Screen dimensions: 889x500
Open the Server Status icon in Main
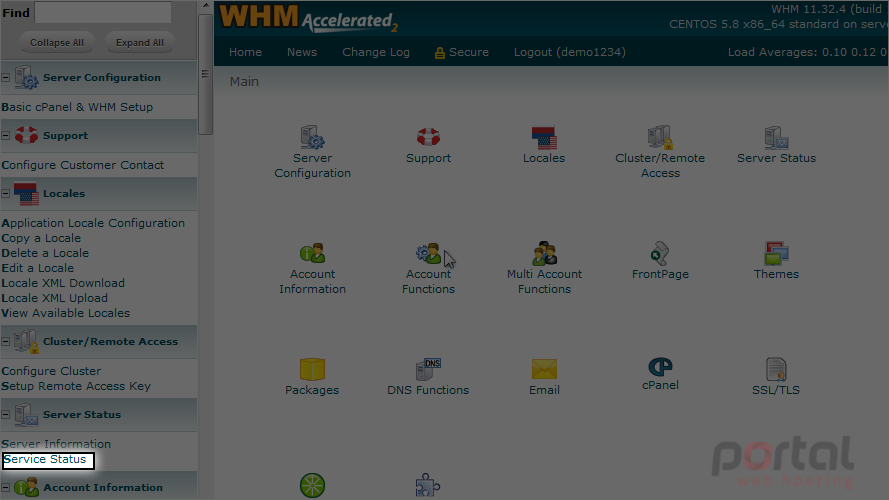coord(776,138)
